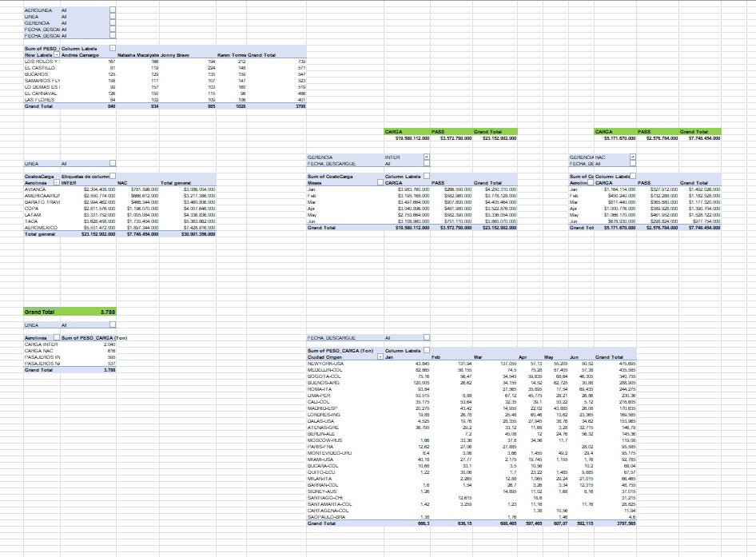Open Aerolinea dropdown beside the INTER header
The width and height of the screenshot is (756, 557).
[57, 183]
